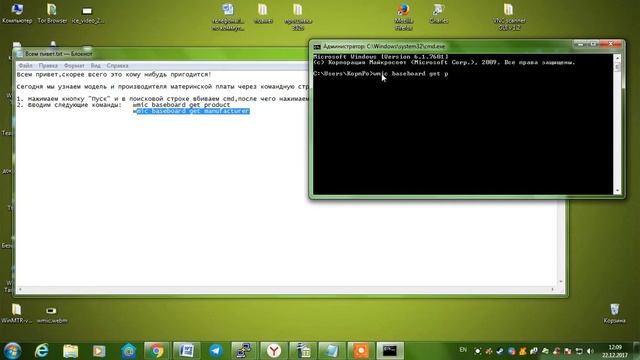Launch Yandex Browser from taskbar

click(x=273, y=350)
